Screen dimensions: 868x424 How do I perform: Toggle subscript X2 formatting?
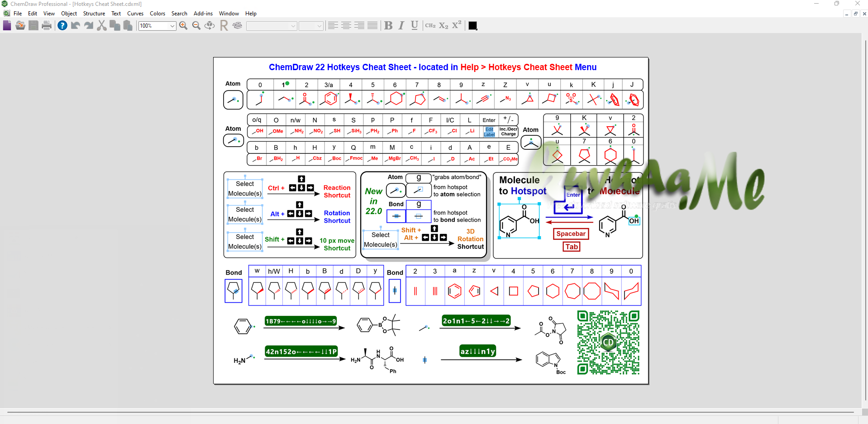[x=444, y=25]
